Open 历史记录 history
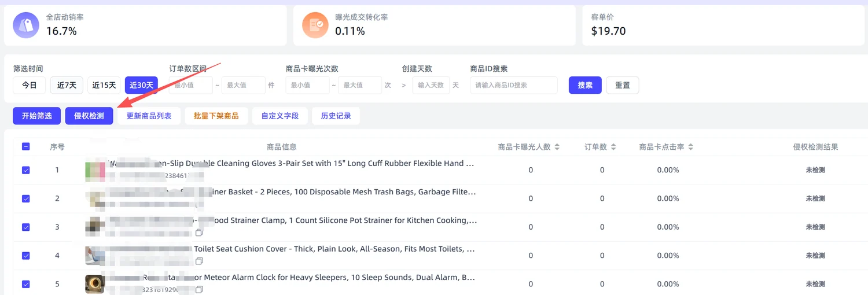 (x=336, y=116)
